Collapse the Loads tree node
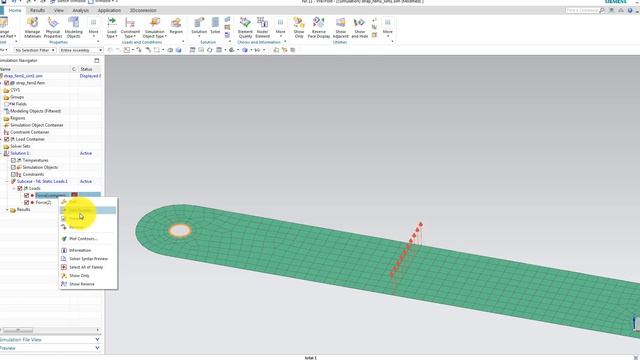Viewport: 640px width, 360px height. tap(13, 189)
